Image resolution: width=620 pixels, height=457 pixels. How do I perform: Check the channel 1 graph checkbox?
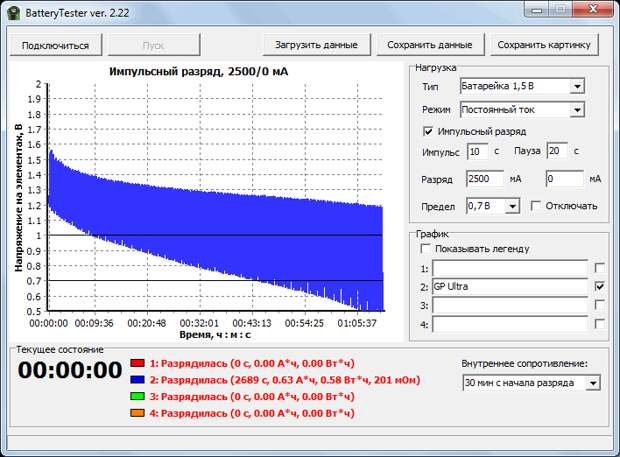tap(599, 268)
